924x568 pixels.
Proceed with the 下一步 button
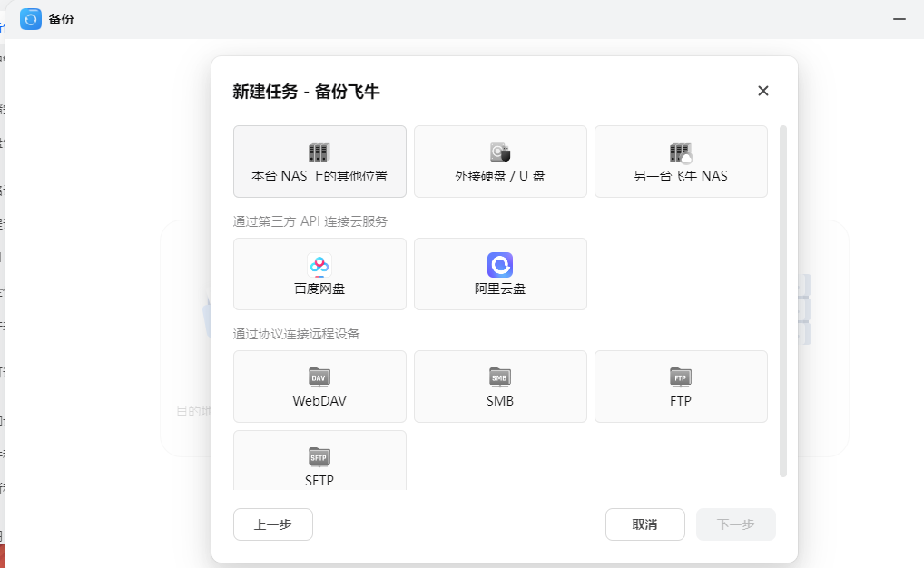pyautogui.click(x=735, y=524)
